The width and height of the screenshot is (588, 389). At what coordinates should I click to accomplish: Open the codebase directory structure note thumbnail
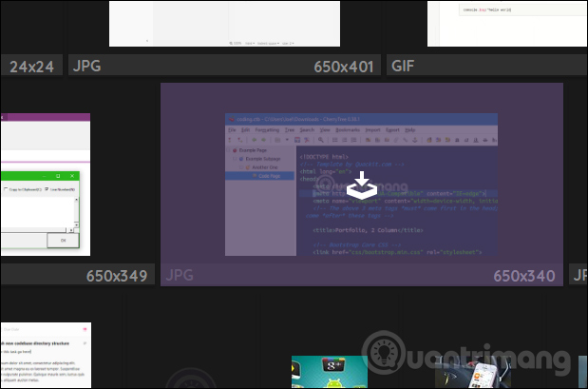tap(46, 355)
